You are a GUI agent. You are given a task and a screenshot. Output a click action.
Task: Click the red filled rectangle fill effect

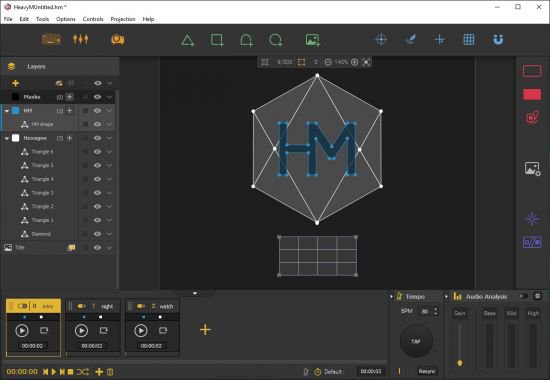(532, 94)
